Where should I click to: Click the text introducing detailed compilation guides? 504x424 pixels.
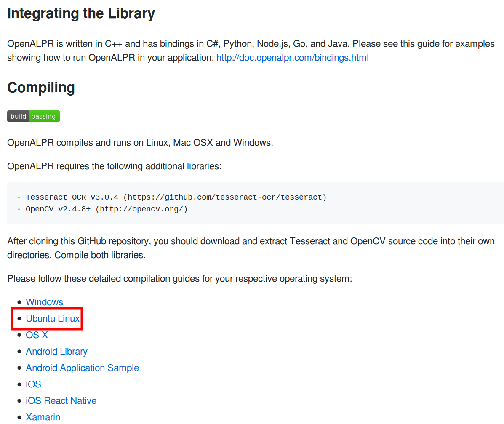(179, 279)
